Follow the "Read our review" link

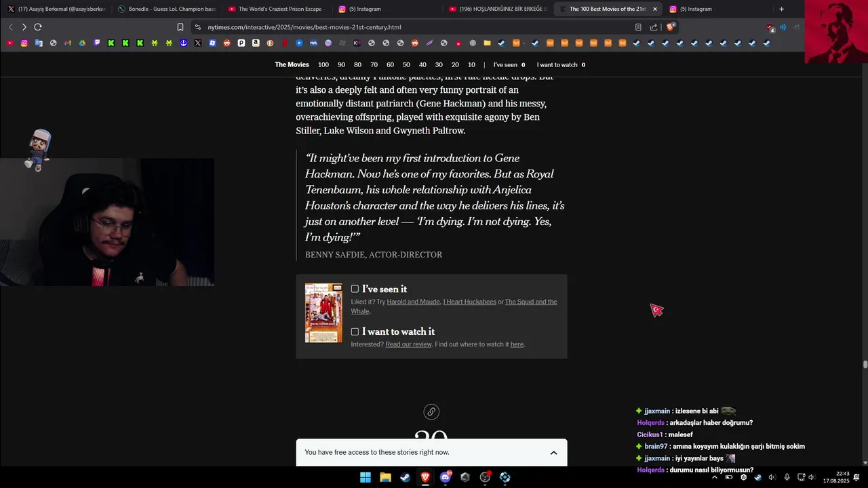408,344
